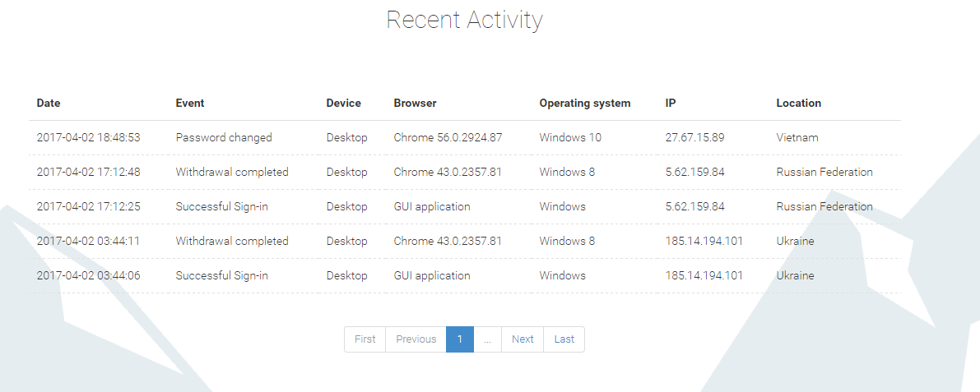Screen dimensions: 980x392
Task: Click the Windows 10 operating system cell
Action: pos(570,138)
